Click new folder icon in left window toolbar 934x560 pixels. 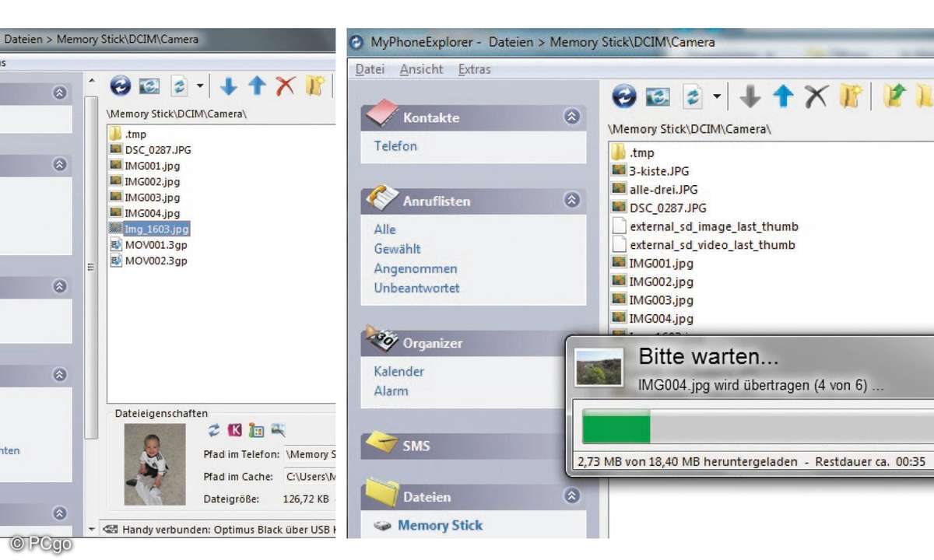coord(314,86)
